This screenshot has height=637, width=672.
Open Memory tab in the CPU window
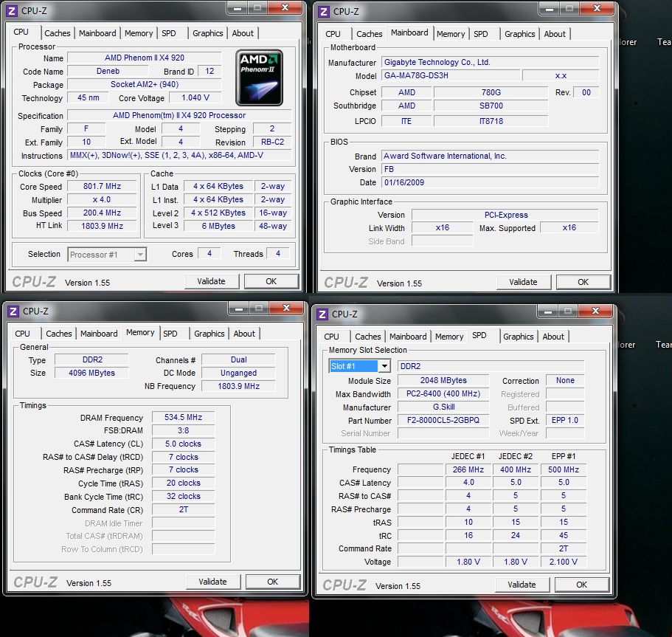pos(139,33)
